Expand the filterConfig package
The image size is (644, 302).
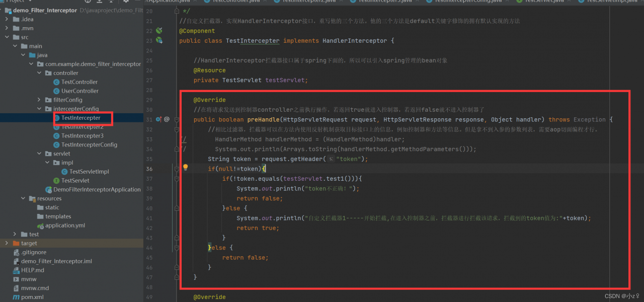click(x=40, y=100)
